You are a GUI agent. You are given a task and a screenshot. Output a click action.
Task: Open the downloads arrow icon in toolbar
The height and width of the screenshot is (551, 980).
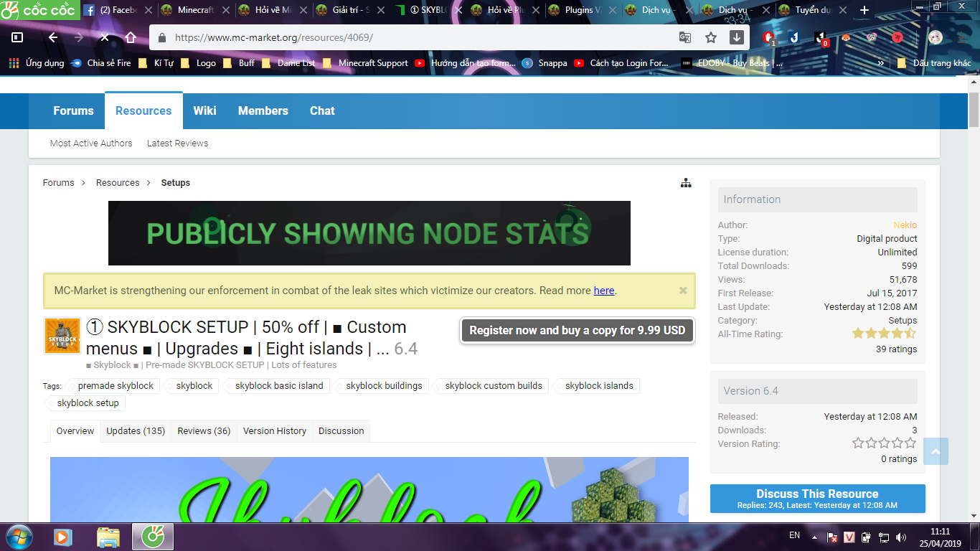(737, 37)
